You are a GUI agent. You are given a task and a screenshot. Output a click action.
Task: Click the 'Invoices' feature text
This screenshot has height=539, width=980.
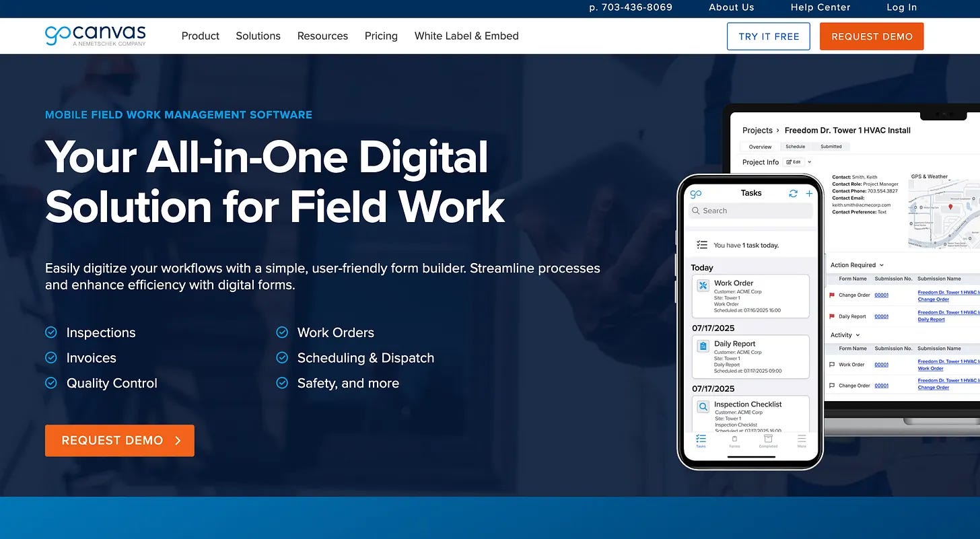(x=92, y=358)
